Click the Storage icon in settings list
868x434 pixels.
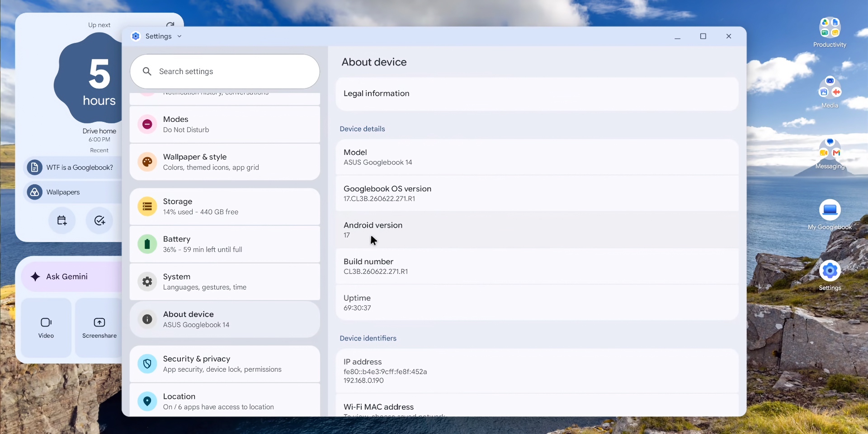(147, 206)
